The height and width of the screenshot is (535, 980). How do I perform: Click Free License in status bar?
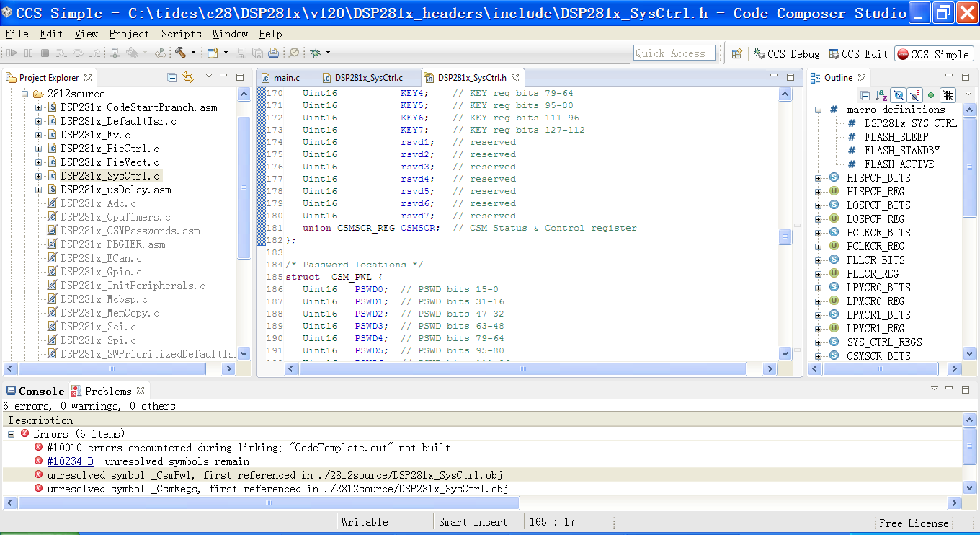point(914,523)
